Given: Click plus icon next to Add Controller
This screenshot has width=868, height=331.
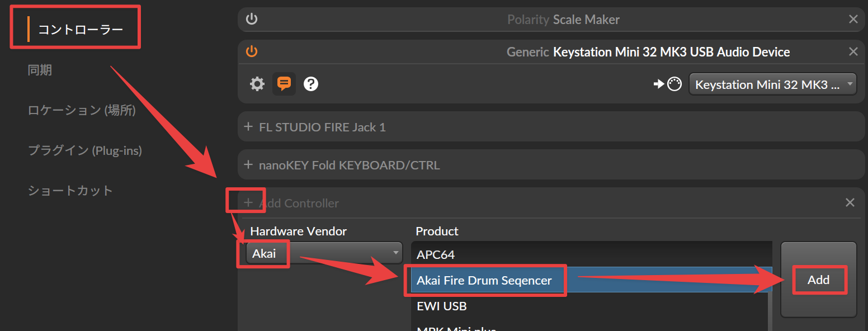Looking at the screenshot, I should click(249, 203).
